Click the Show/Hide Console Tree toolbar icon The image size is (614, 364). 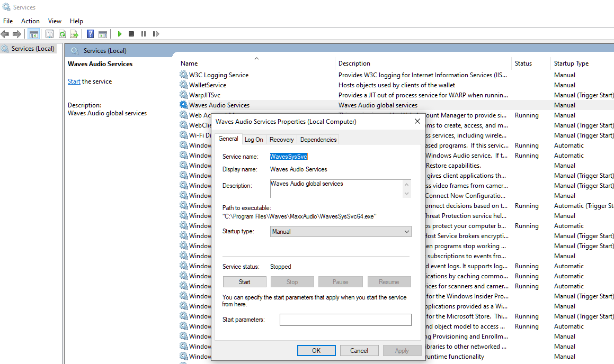pyautogui.click(x=33, y=34)
